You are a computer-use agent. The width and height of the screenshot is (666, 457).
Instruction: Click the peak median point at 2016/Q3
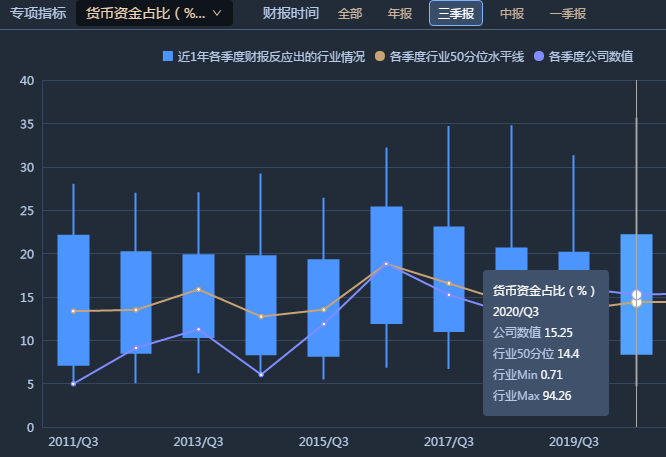click(386, 264)
